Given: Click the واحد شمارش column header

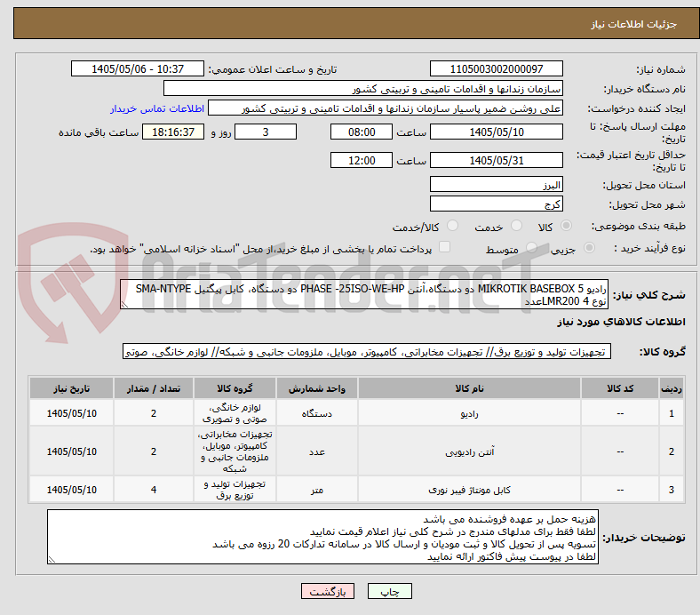Looking at the screenshot, I should pos(316,388).
